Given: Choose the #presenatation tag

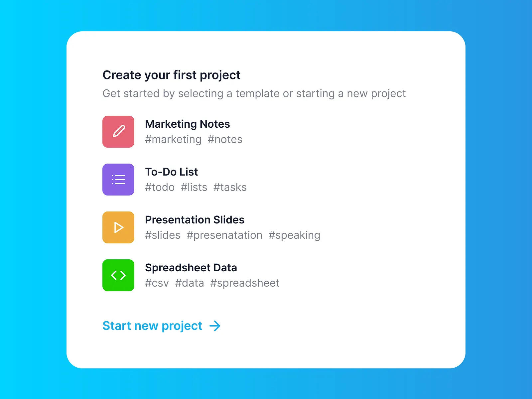Looking at the screenshot, I should click(x=225, y=235).
